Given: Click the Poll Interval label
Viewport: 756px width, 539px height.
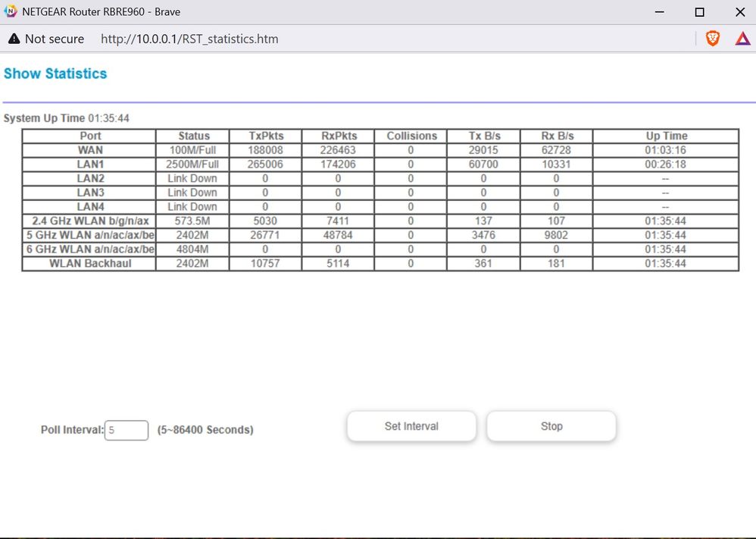Looking at the screenshot, I should pos(72,430).
